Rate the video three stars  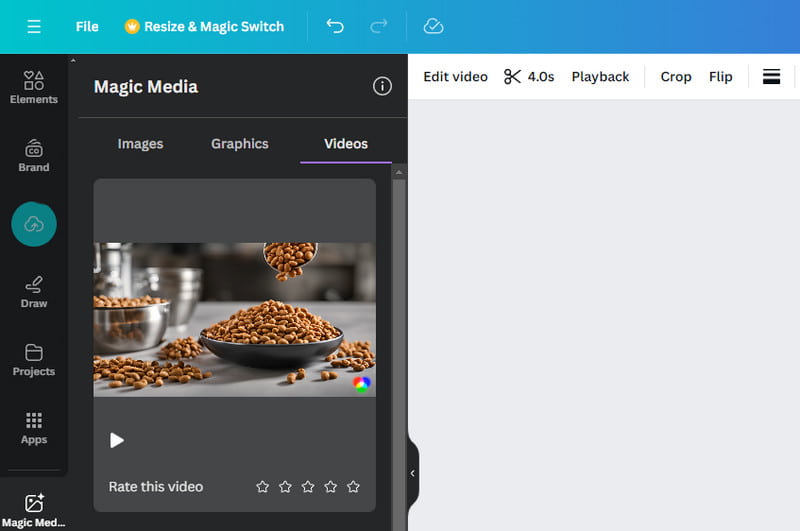[x=308, y=487]
